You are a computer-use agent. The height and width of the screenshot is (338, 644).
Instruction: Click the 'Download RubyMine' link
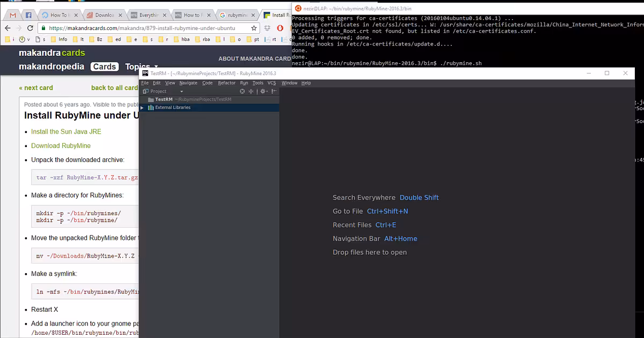click(x=61, y=145)
